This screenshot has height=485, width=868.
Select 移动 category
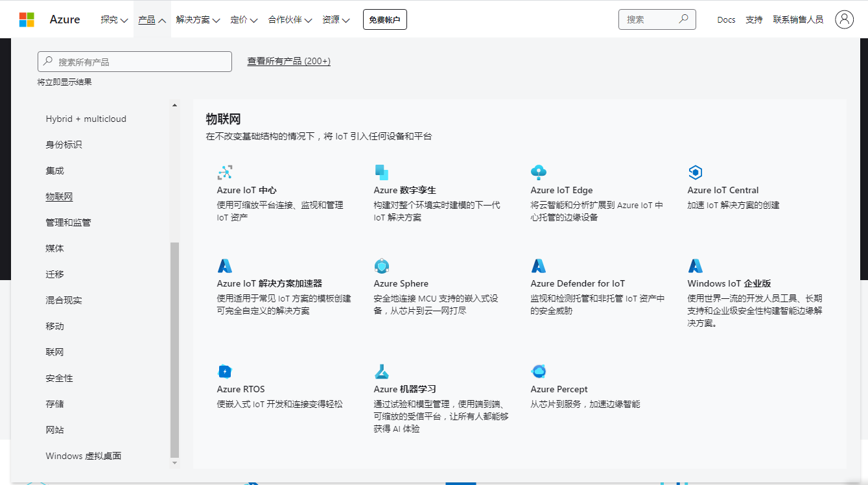[54, 326]
